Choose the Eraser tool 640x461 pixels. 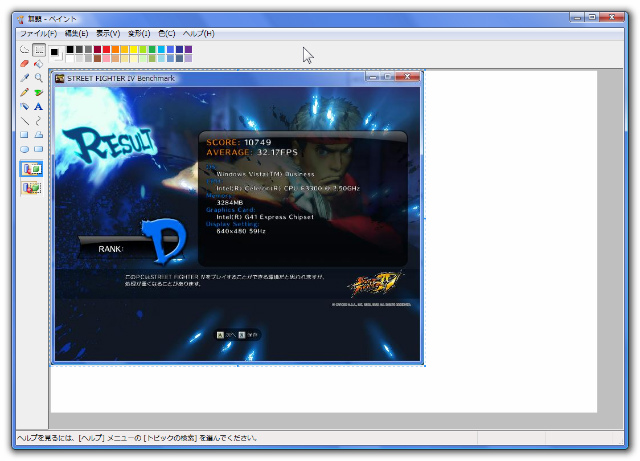click(24, 64)
